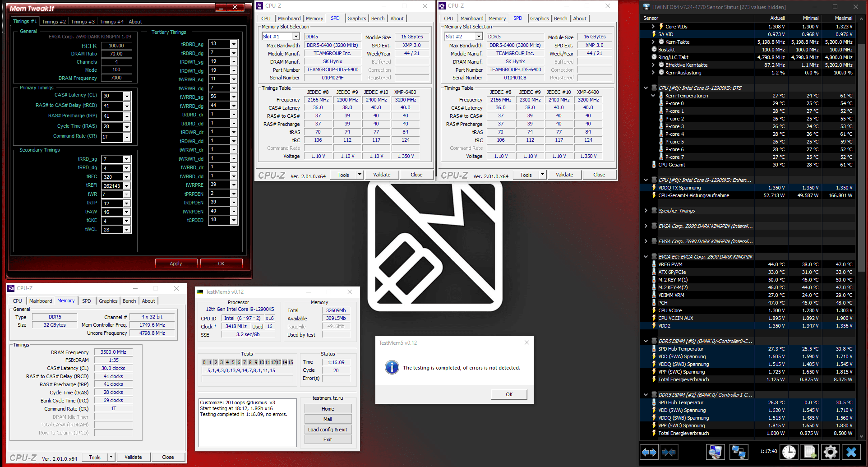The width and height of the screenshot is (868, 467).
Task: Click the blue info icon in TestMem5 dialog
Action: point(392,367)
